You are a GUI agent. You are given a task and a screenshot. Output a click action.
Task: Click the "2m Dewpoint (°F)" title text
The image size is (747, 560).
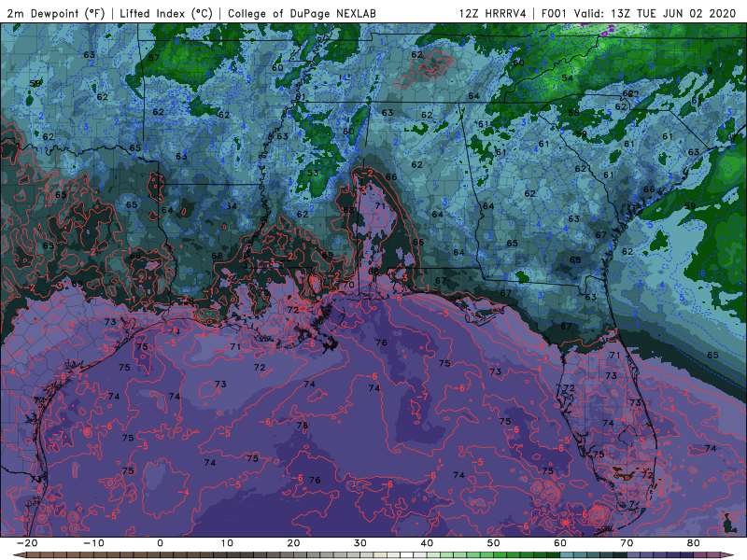pos(56,14)
